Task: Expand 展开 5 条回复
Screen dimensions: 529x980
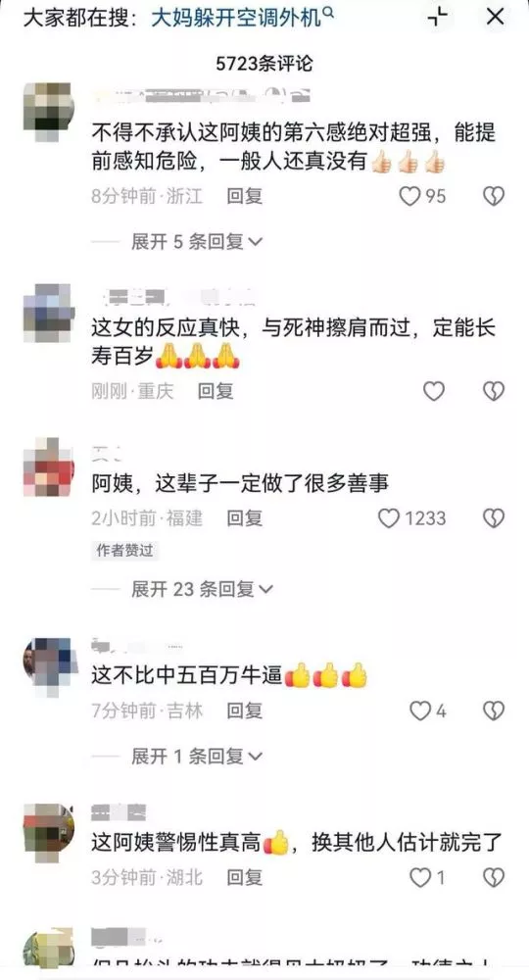Action: [x=197, y=241]
